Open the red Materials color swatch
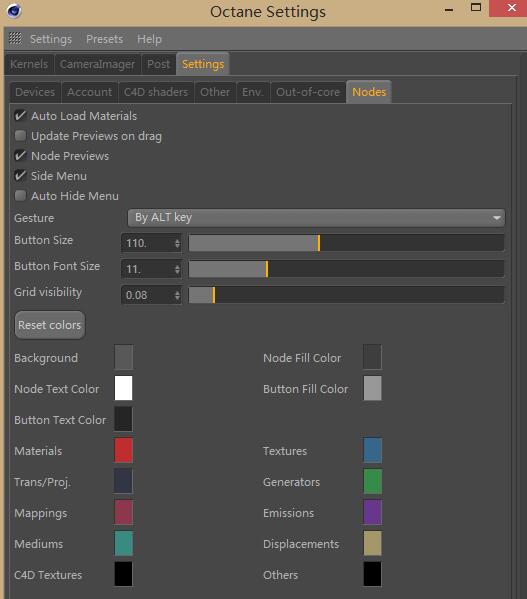This screenshot has height=599, width=527. 123,450
